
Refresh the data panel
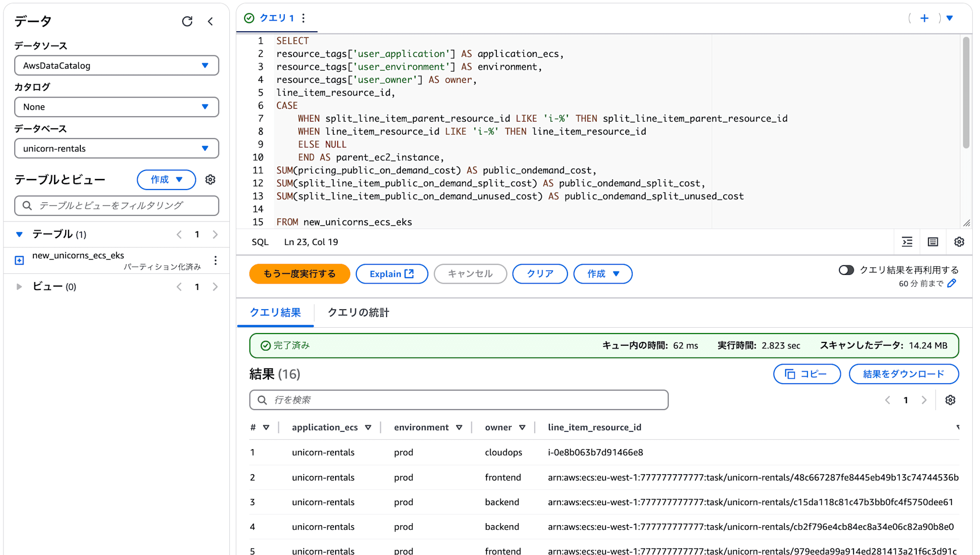(187, 21)
